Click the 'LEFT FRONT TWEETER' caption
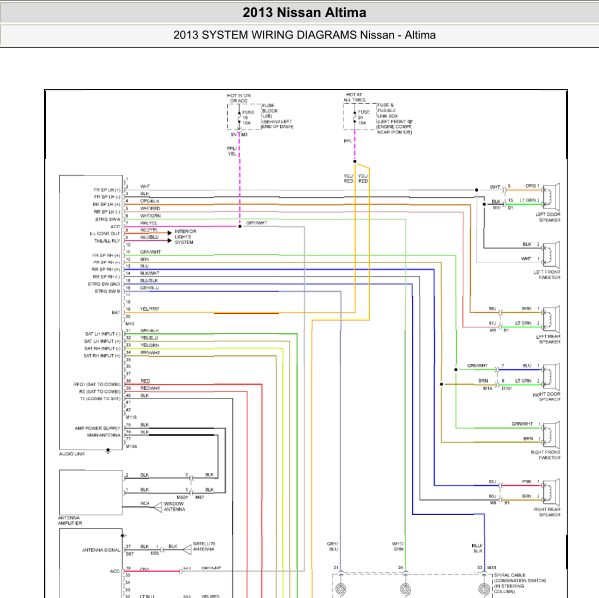599x598 pixels. point(547,274)
